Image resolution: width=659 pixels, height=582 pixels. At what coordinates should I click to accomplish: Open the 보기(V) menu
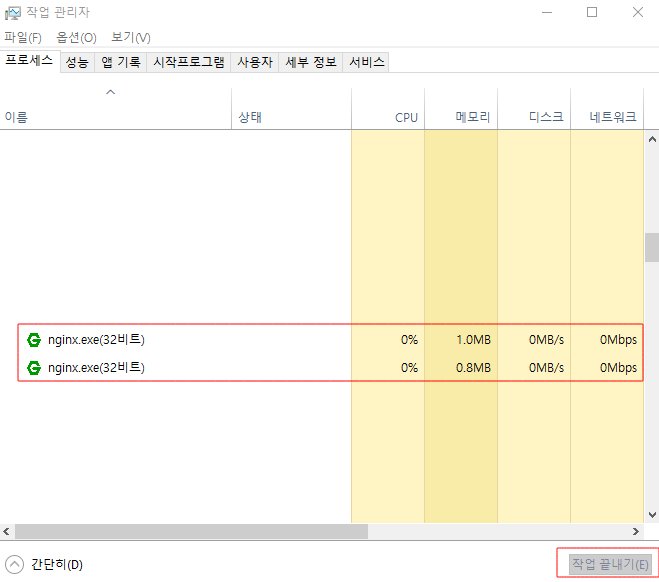click(131, 37)
